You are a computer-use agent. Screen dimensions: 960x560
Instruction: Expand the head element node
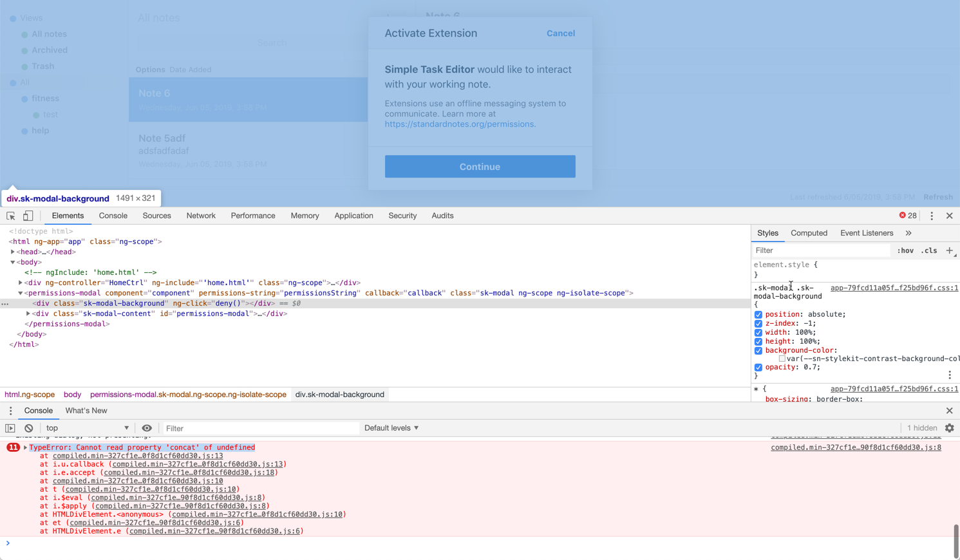coord(12,252)
